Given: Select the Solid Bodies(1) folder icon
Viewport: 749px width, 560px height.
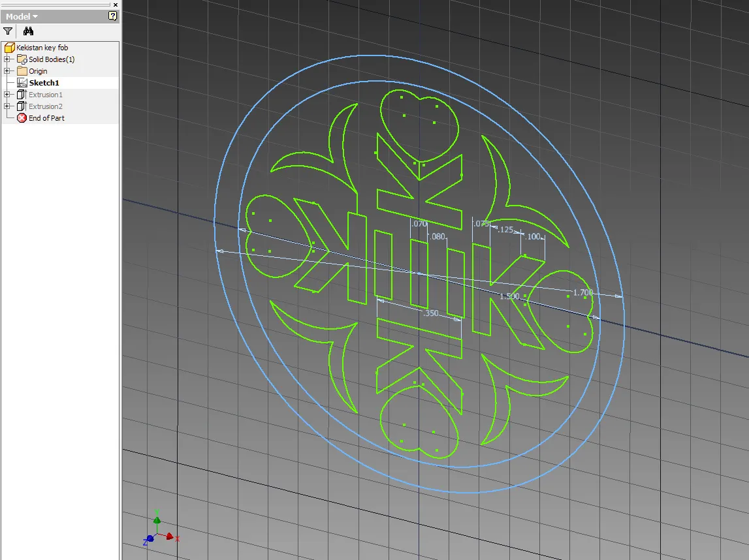Looking at the screenshot, I should [22, 59].
